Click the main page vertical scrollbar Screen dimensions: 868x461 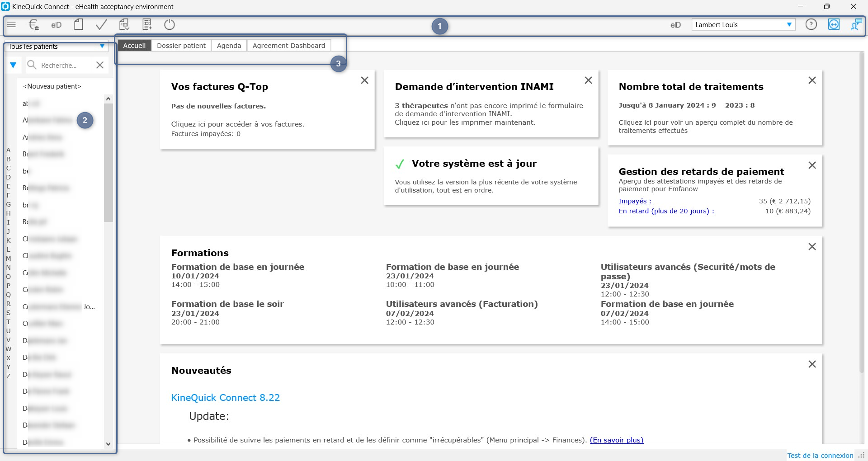coord(863,212)
